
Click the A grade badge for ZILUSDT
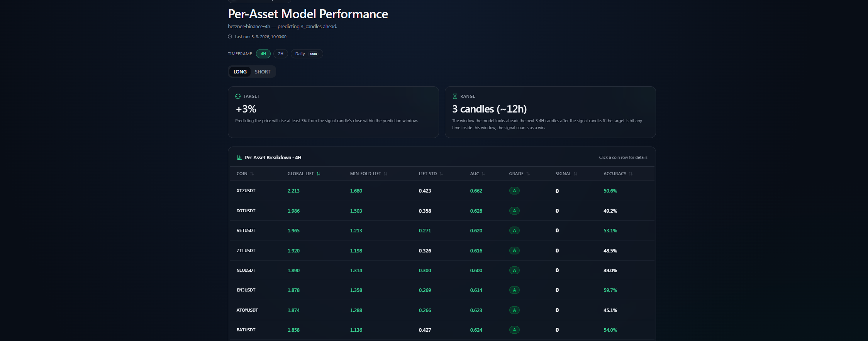(514, 251)
